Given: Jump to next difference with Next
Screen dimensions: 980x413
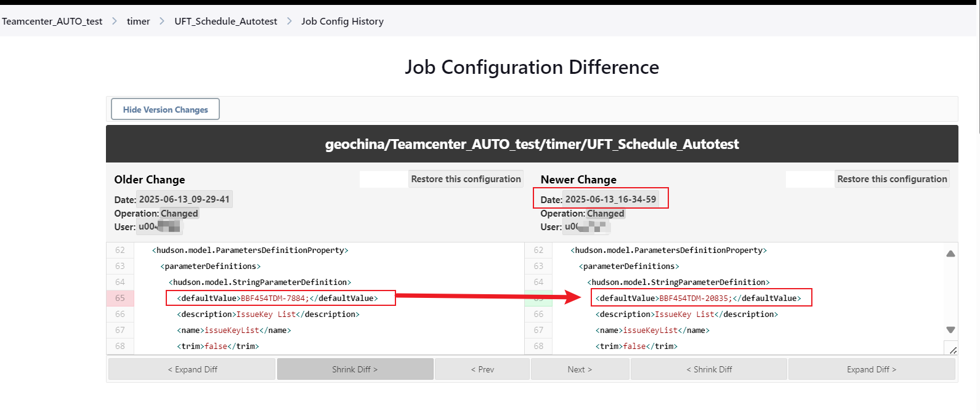Looking at the screenshot, I should click(x=580, y=369).
